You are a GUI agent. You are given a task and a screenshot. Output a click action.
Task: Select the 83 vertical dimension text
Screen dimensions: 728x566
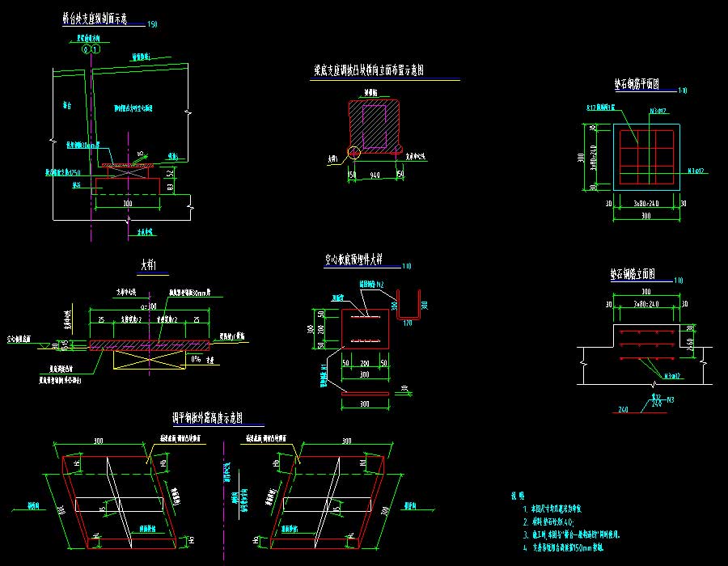[171, 188]
